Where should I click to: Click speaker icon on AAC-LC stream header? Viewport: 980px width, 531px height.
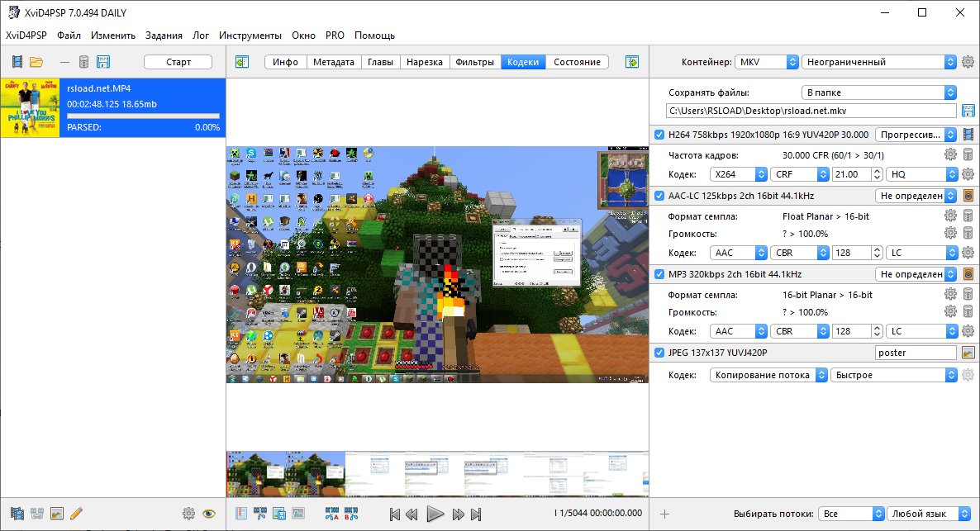968,196
